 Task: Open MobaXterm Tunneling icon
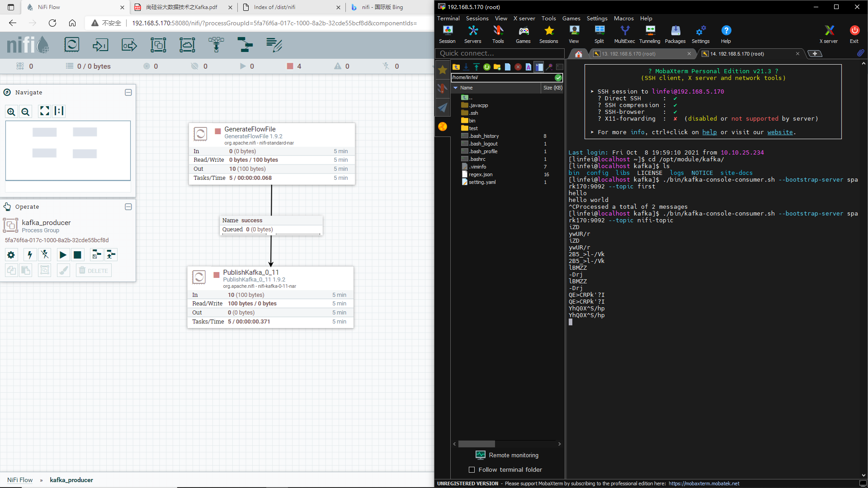(x=650, y=34)
